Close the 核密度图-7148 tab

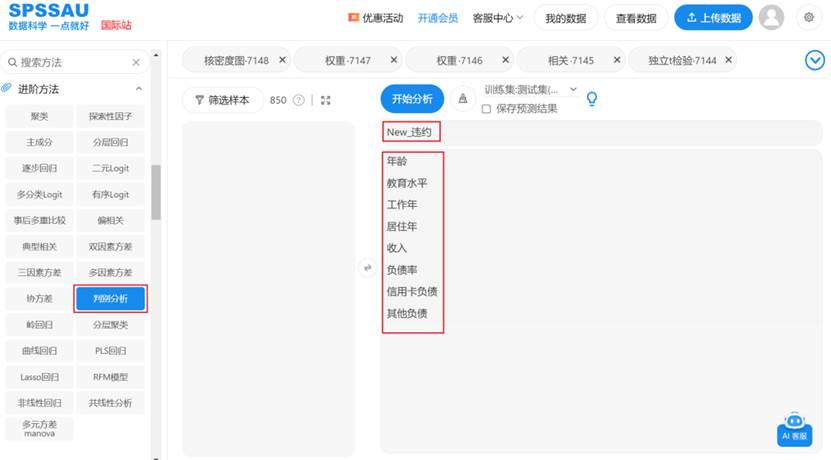click(x=282, y=60)
